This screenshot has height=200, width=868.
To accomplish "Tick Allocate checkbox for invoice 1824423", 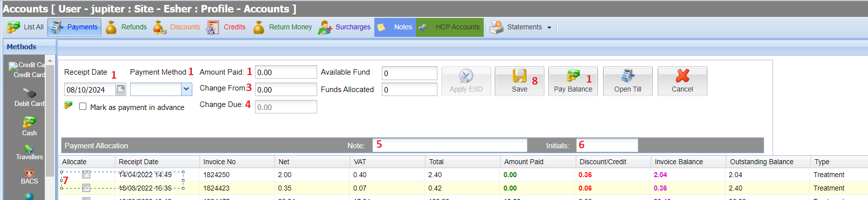I will tap(87, 188).
